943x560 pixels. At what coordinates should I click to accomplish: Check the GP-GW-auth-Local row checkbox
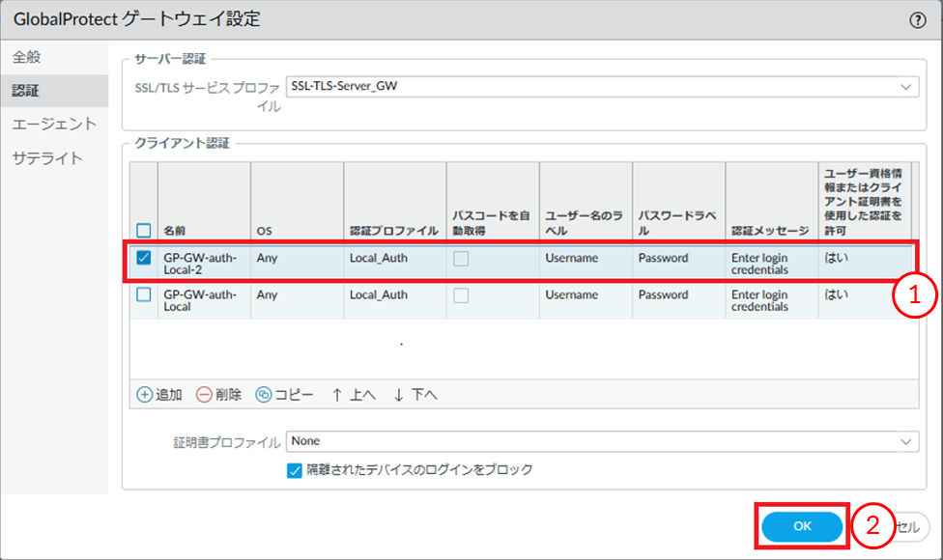(144, 295)
